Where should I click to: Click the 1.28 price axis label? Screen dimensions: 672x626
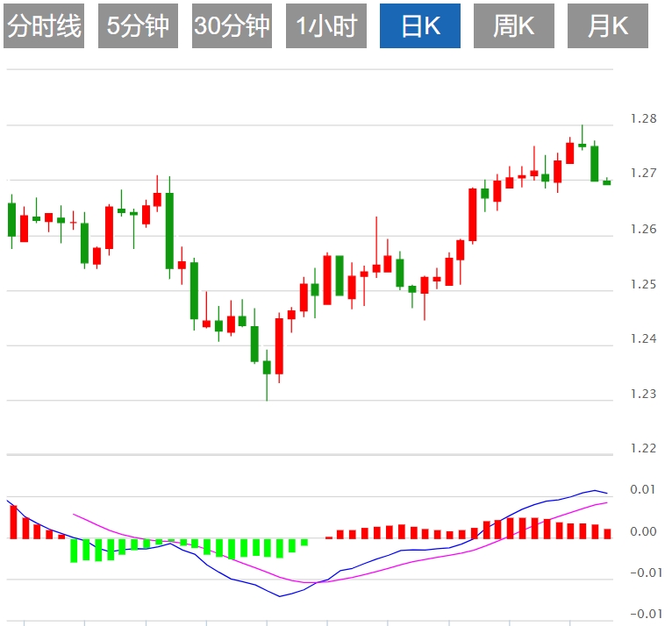click(x=643, y=118)
